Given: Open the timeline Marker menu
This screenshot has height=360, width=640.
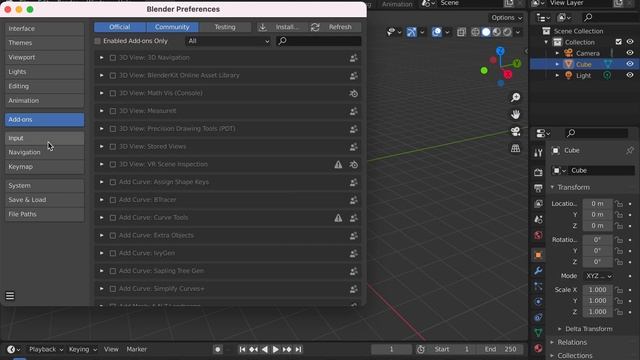Looking at the screenshot, I should 136,349.
